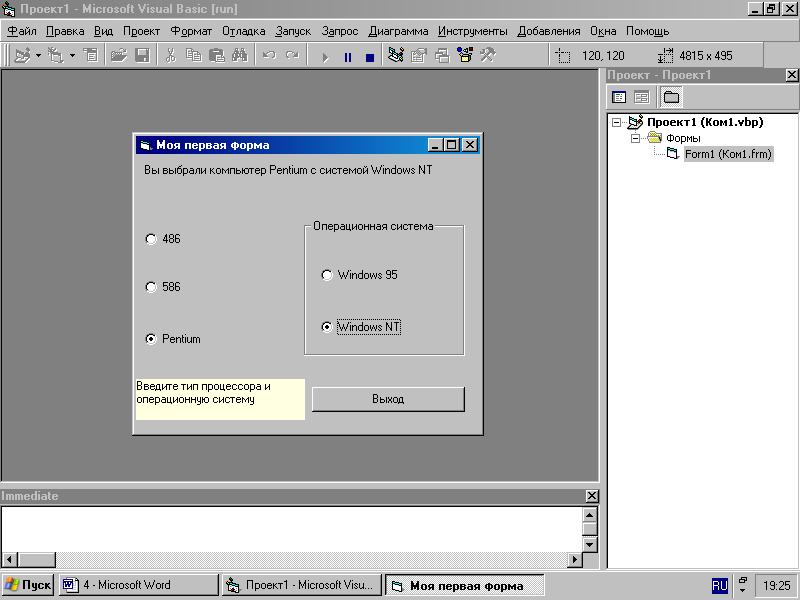Open the Помощь menu
Screen dimensions: 800x600
(x=647, y=31)
